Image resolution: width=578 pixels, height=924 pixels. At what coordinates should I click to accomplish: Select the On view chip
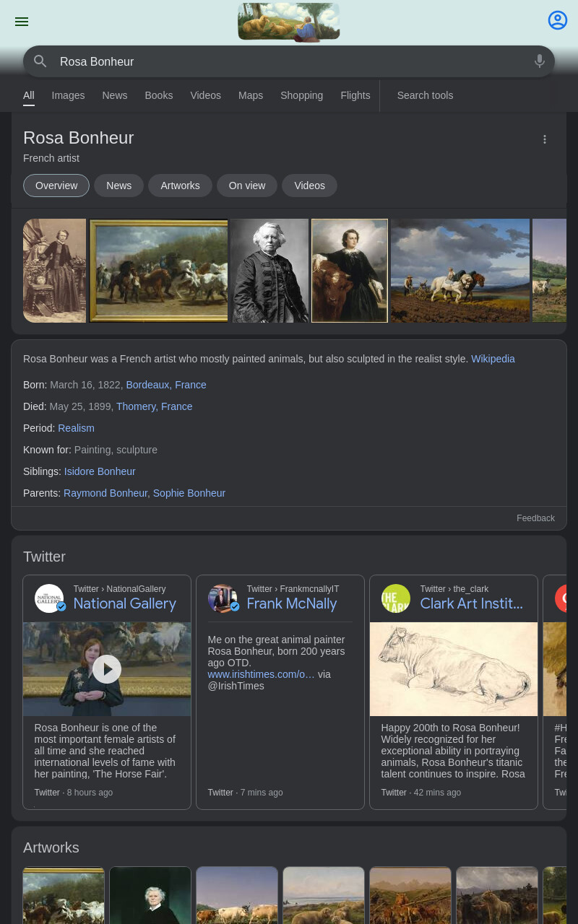(x=247, y=186)
